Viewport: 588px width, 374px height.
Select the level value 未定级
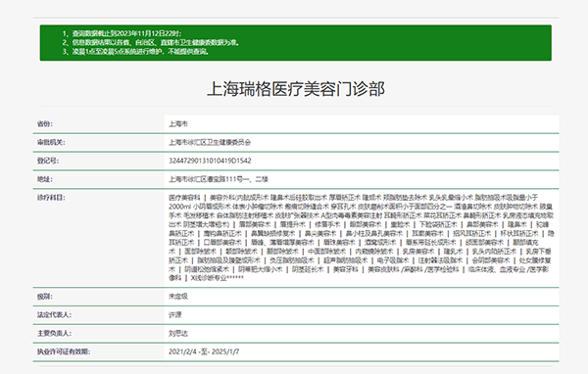(178, 296)
